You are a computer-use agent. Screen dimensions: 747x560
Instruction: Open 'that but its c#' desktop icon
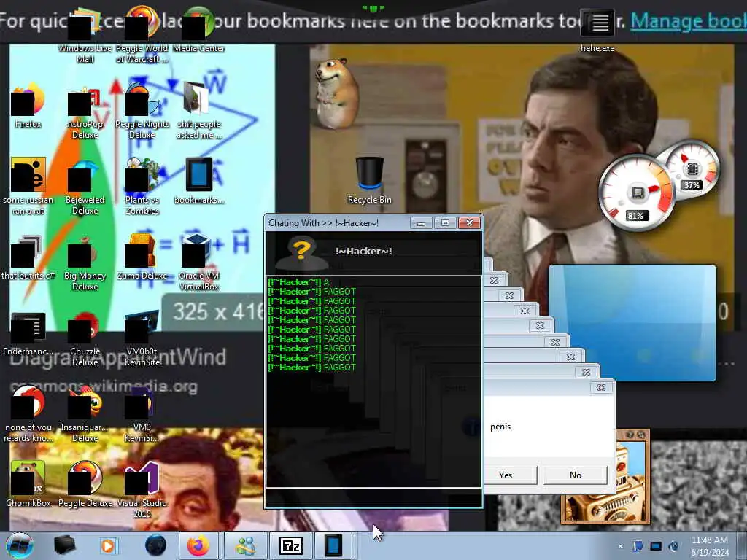(x=28, y=257)
